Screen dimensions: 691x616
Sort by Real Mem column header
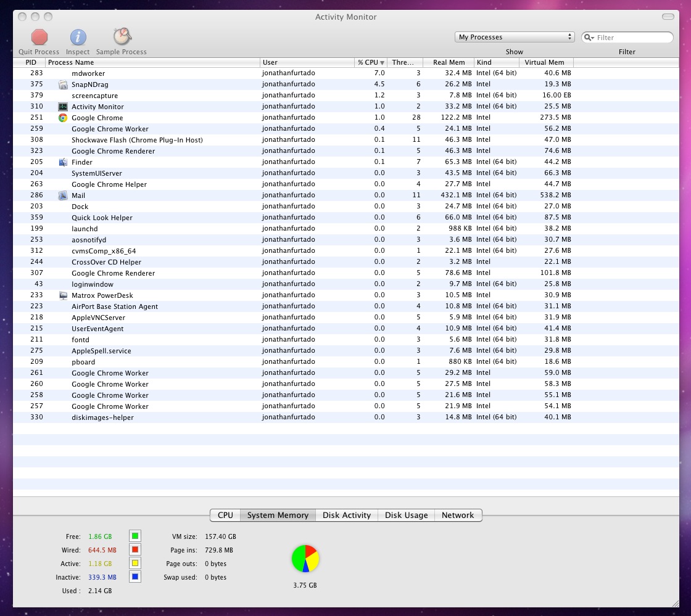pyautogui.click(x=449, y=62)
